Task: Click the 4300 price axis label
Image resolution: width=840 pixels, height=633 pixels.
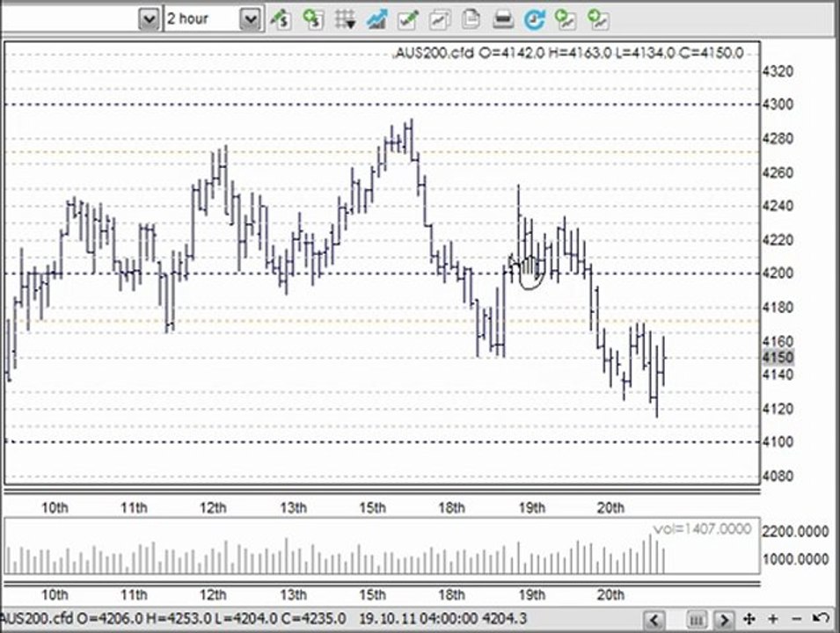Action: (778, 105)
